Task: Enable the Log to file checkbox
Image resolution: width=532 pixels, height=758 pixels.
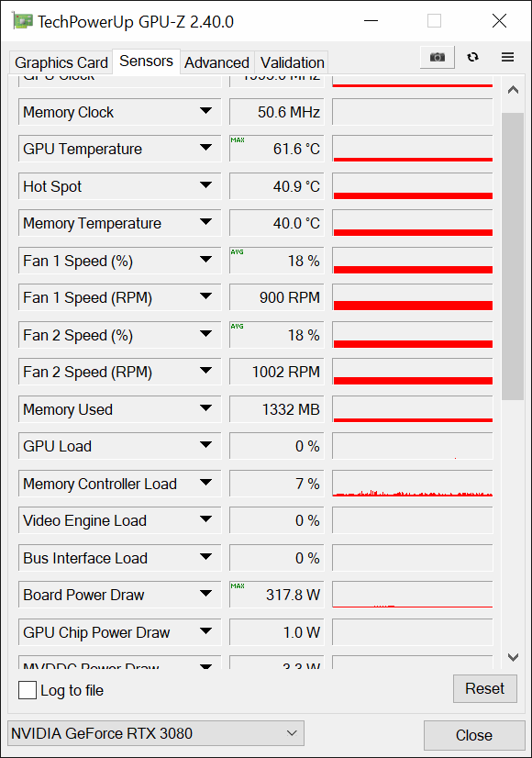Action: point(28,690)
